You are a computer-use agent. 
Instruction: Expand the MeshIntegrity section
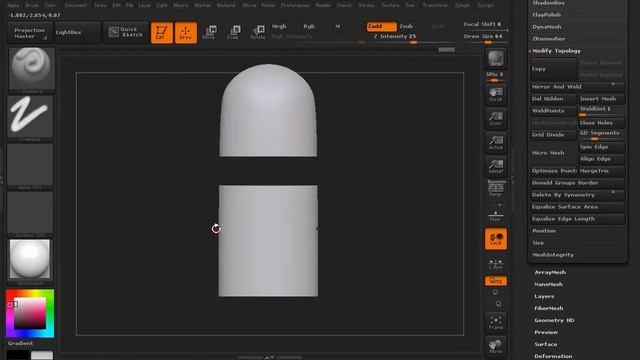tap(553, 255)
